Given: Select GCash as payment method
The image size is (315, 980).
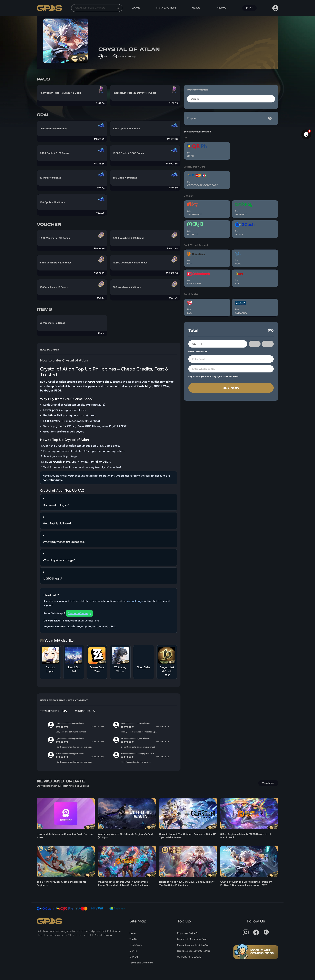Looking at the screenshot, I should coord(255,229).
